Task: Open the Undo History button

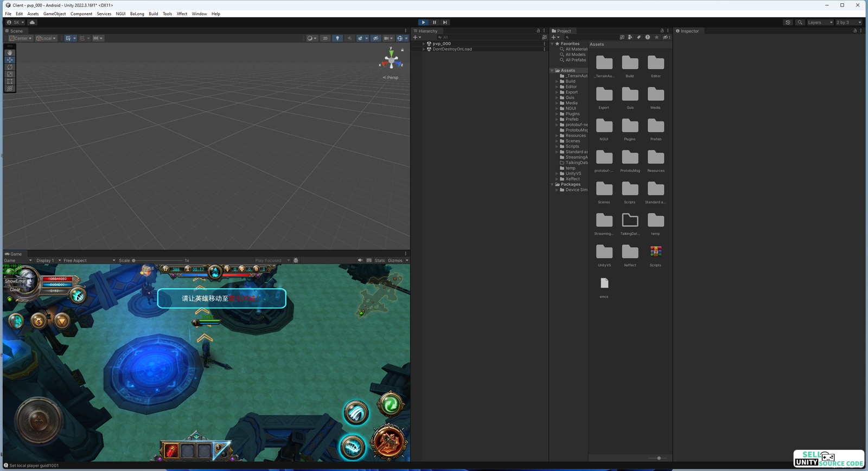Action: 788,22
